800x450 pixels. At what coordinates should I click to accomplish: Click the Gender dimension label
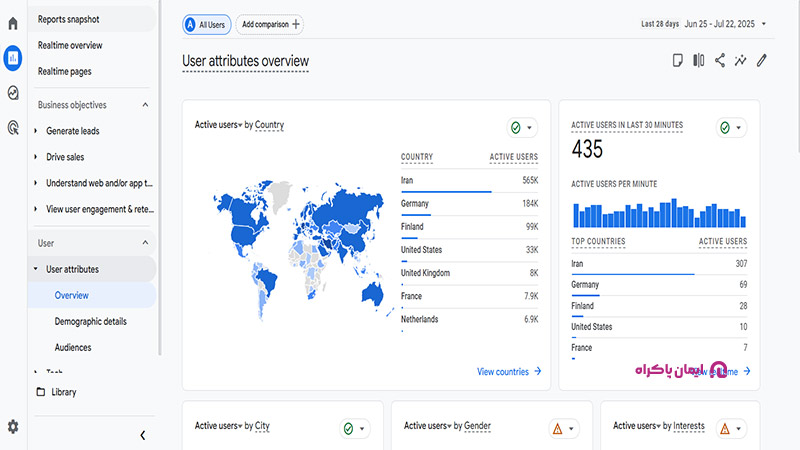pos(477,426)
